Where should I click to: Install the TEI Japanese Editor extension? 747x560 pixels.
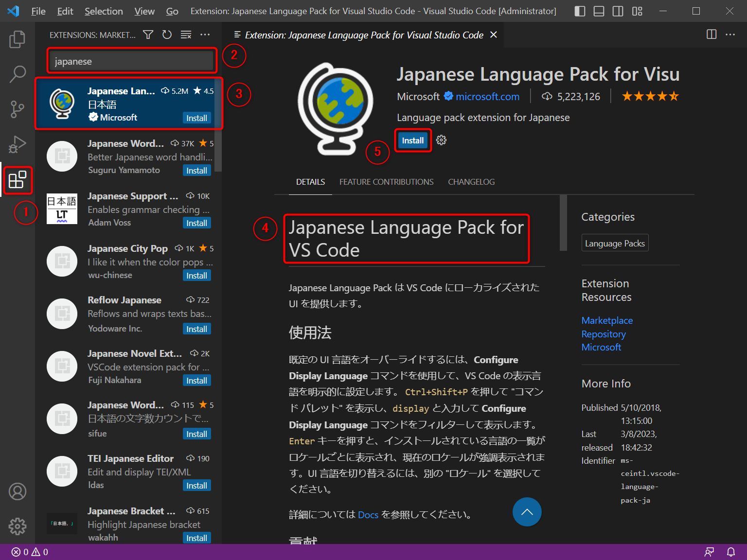[x=196, y=486]
